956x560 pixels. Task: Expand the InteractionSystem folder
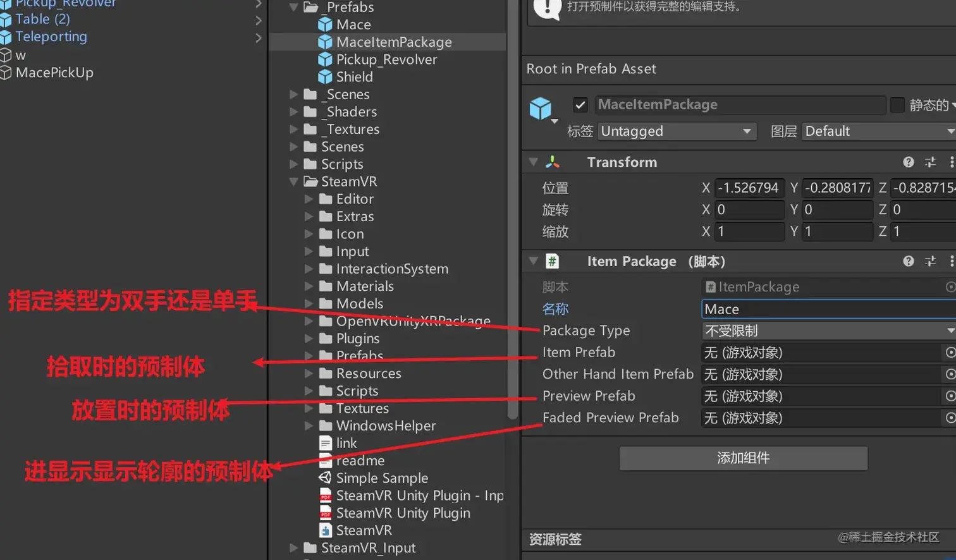[309, 269]
